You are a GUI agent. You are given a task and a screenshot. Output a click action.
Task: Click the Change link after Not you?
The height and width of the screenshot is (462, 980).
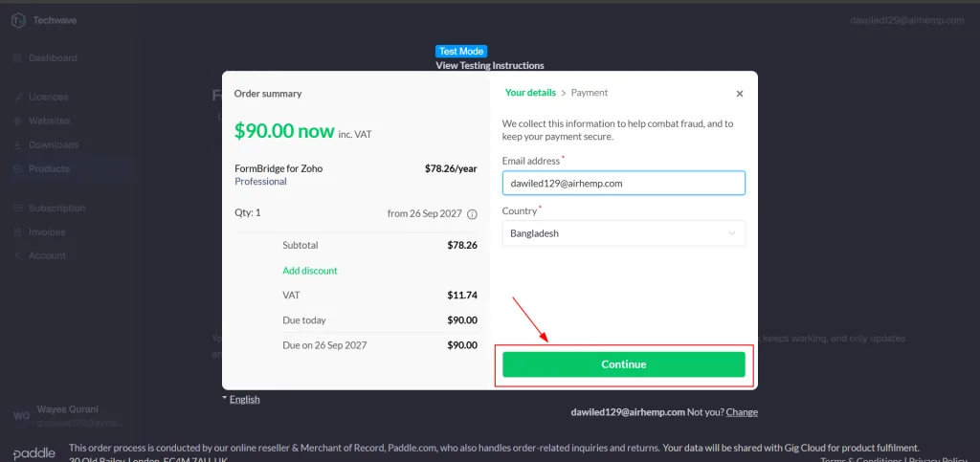(x=742, y=412)
